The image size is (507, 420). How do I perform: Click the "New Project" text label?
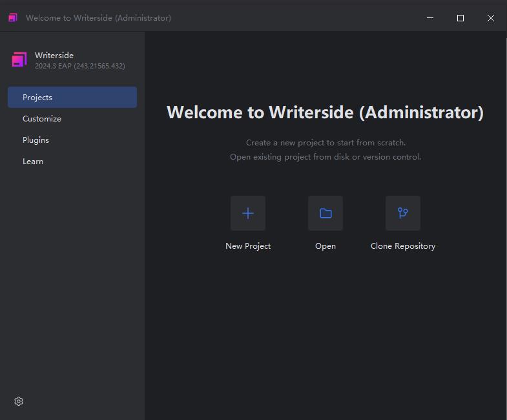click(x=248, y=246)
